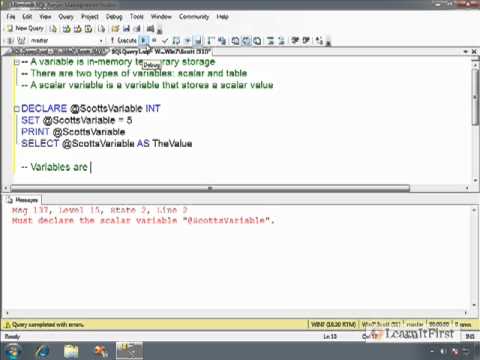Viewport: 480px width, 360px height.
Task: Close the active query tab
Action: tap(474, 52)
